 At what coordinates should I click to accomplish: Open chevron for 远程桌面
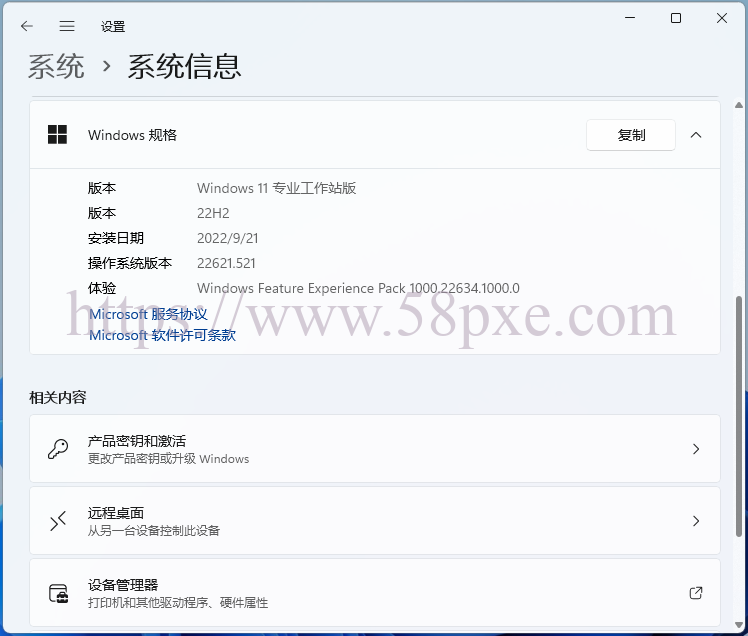tap(696, 521)
